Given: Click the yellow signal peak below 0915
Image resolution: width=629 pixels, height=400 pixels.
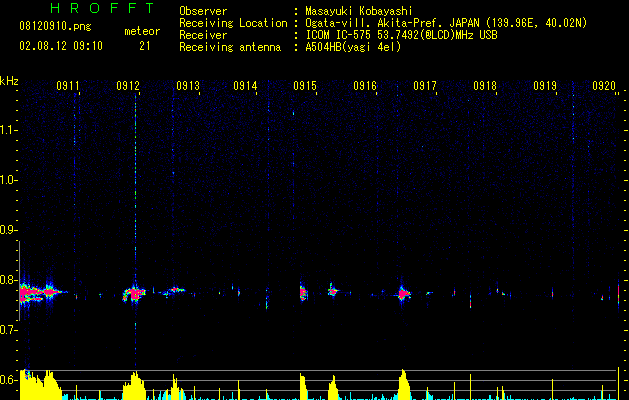Looking at the screenshot, I should click(x=303, y=387).
